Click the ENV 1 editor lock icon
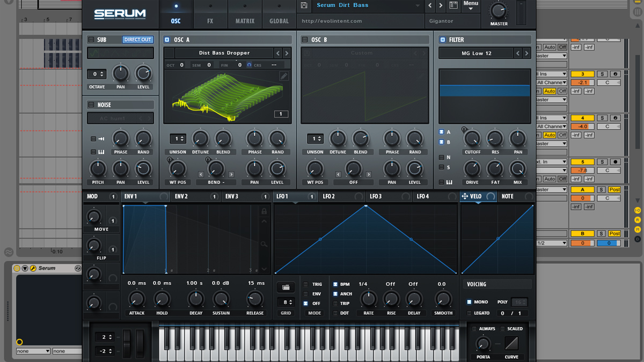The image size is (644, 362). [x=264, y=211]
